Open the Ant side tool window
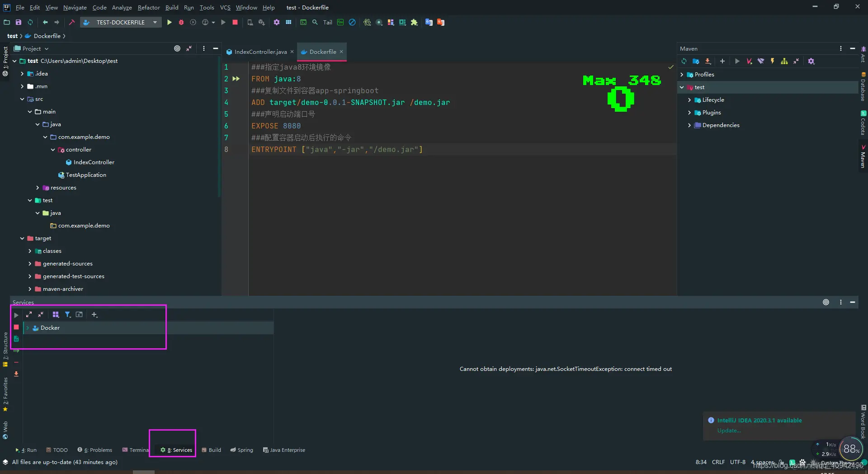Viewport: 868px width, 474px height. pos(863,54)
